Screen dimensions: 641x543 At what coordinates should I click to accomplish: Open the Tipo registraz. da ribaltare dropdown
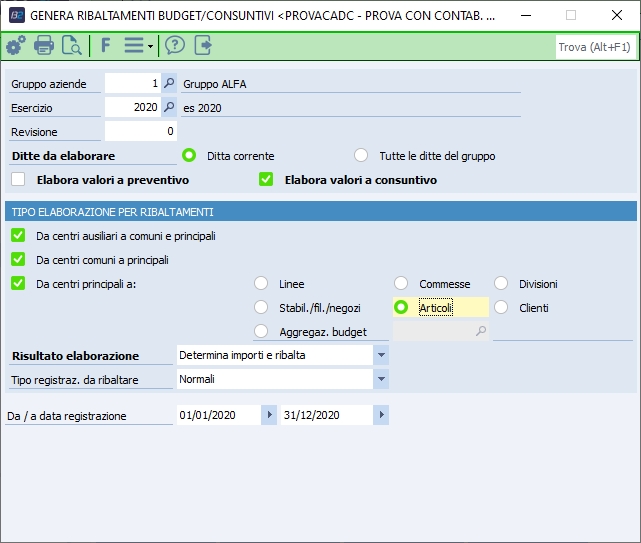pos(381,379)
